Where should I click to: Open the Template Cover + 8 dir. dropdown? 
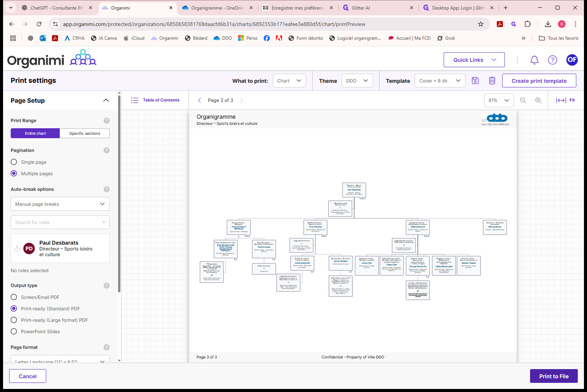pyautogui.click(x=440, y=81)
